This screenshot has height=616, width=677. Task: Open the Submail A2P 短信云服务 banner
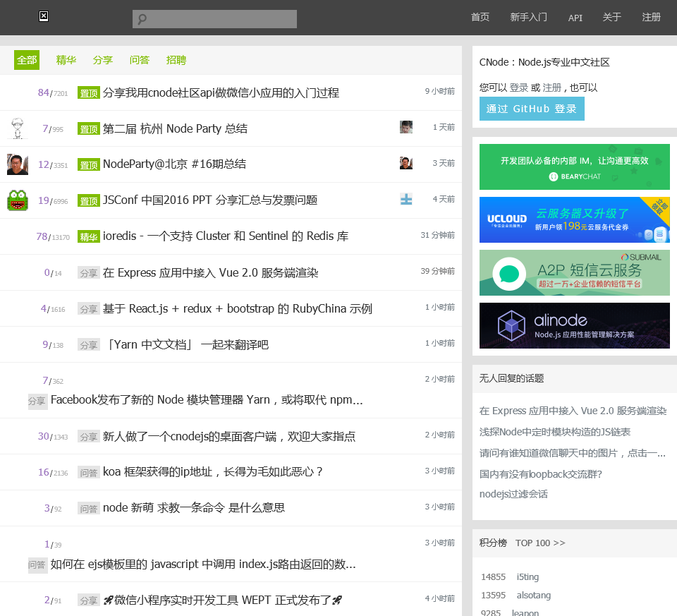click(x=574, y=272)
